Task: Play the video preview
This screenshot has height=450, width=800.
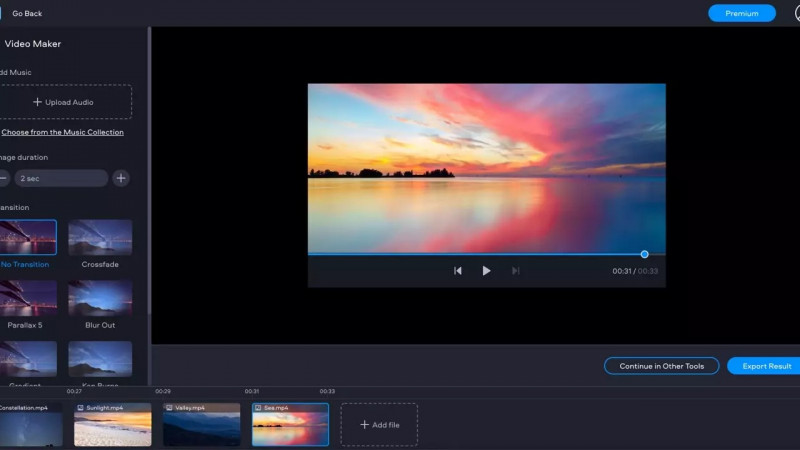Action: (486, 271)
